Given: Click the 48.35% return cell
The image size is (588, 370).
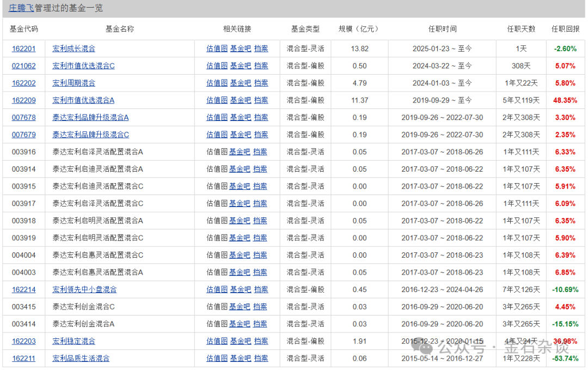Looking at the screenshot, I should point(565,100).
